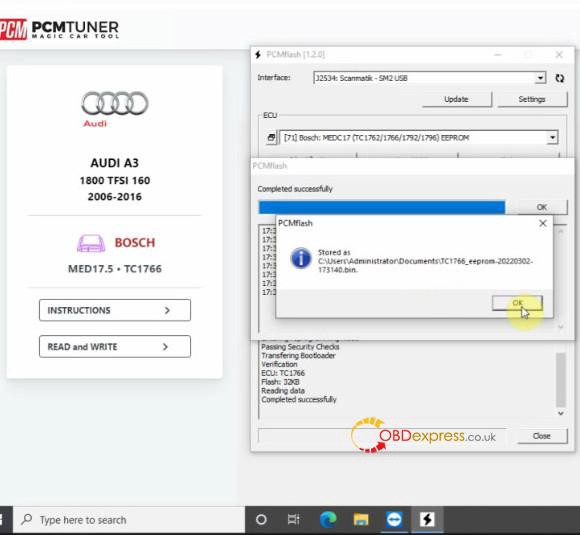Screen dimensions: 580x535
Task: Open Task View on taskbar
Action: tap(293, 520)
